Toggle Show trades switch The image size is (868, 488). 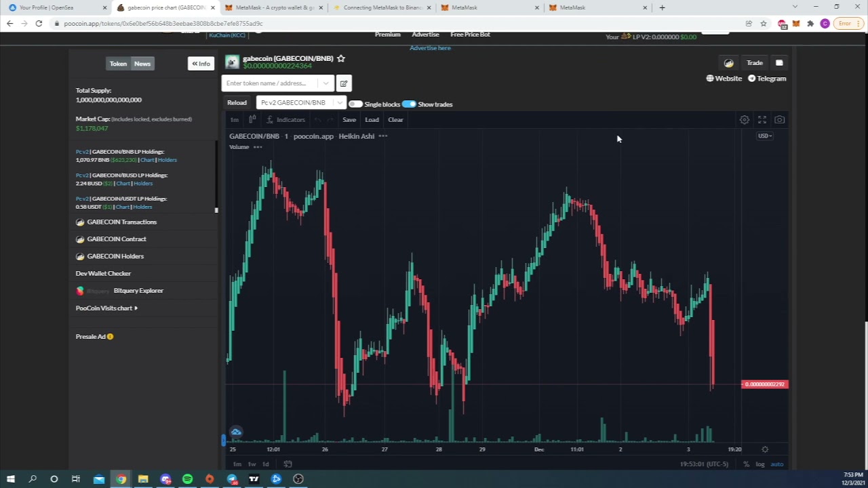[409, 104]
